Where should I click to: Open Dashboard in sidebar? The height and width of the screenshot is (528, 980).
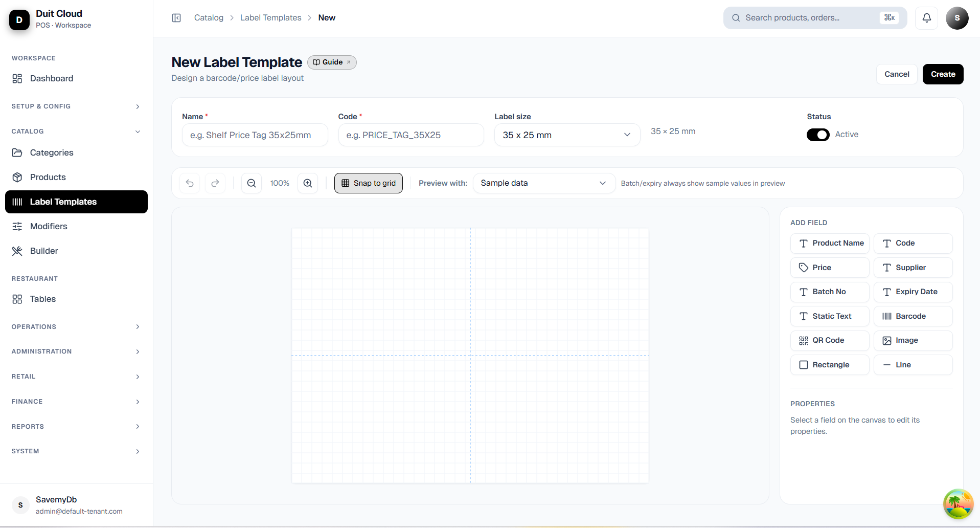(x=76, y=79)
